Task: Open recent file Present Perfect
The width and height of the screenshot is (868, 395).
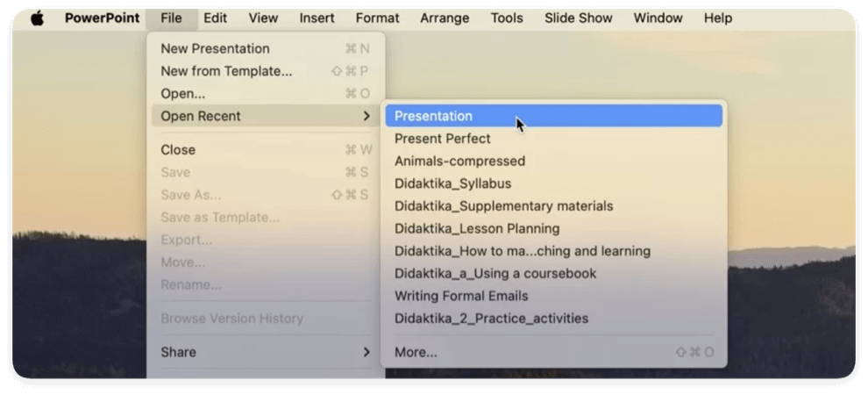Action: pos(553,139)
